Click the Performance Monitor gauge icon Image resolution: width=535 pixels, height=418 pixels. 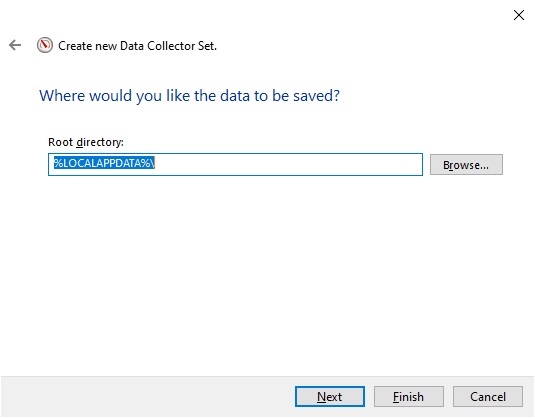[45, 45]
